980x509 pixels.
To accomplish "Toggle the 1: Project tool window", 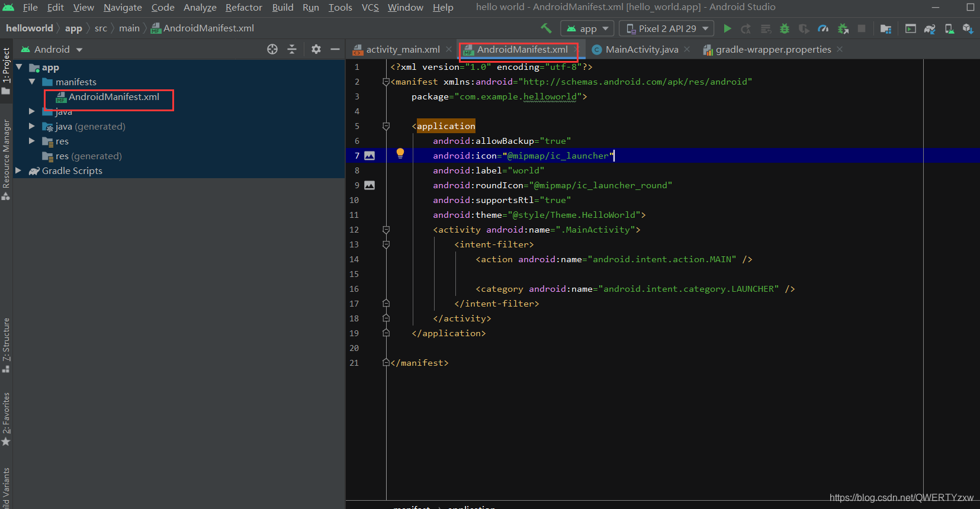I will click(x=6, y=71).
